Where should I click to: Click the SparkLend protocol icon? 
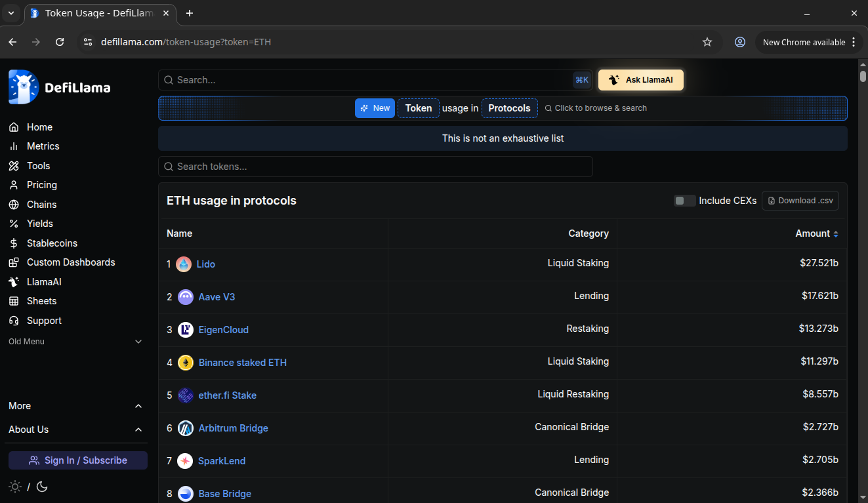pos(186,461)
